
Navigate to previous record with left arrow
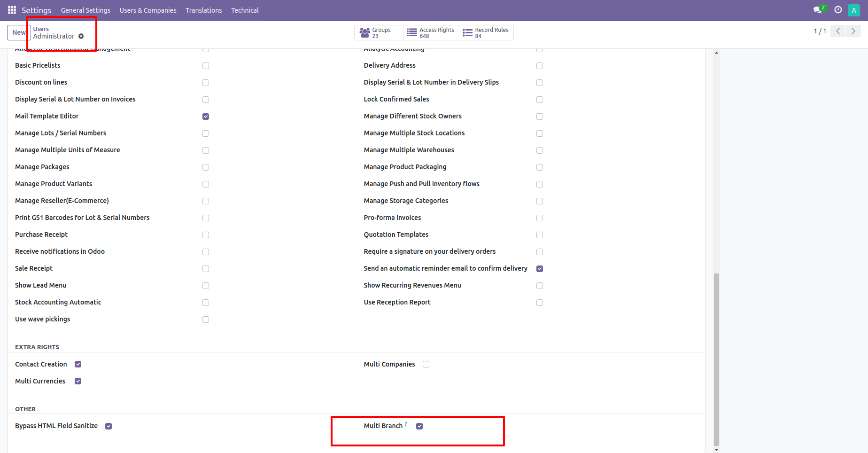[x=837, y=31]
